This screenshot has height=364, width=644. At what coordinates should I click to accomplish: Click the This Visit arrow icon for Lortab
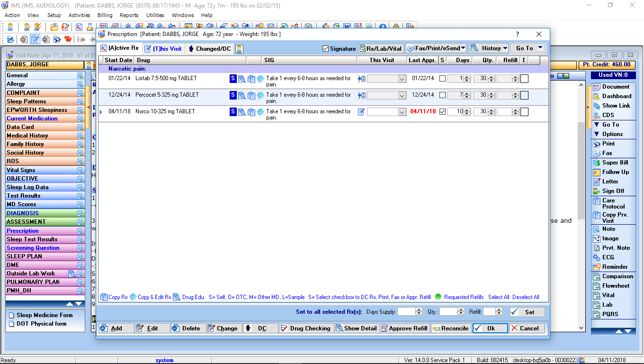[362, 79]
